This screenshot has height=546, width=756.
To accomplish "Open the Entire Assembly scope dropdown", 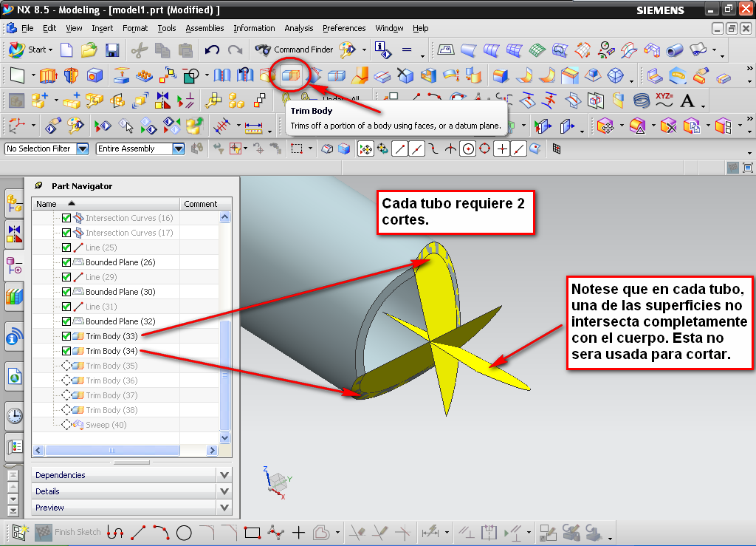I will click(x=178, y=149).
